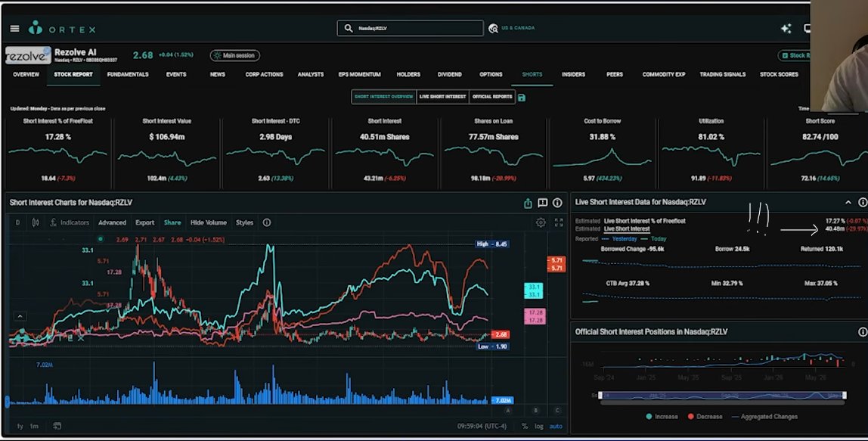Click the go-to-date calendar icon
The width and height of the screenshot is (868, 441).
[57, 426]
